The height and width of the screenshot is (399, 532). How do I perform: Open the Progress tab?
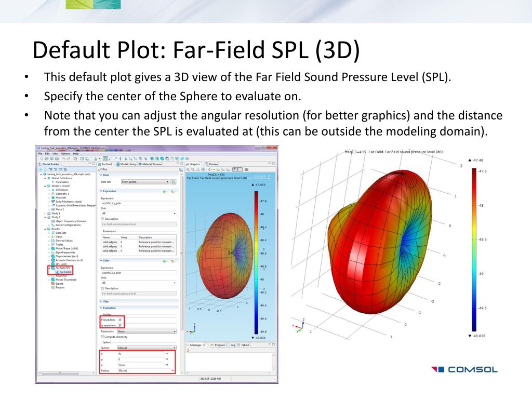pyautogui.click(x=219, y=345)
